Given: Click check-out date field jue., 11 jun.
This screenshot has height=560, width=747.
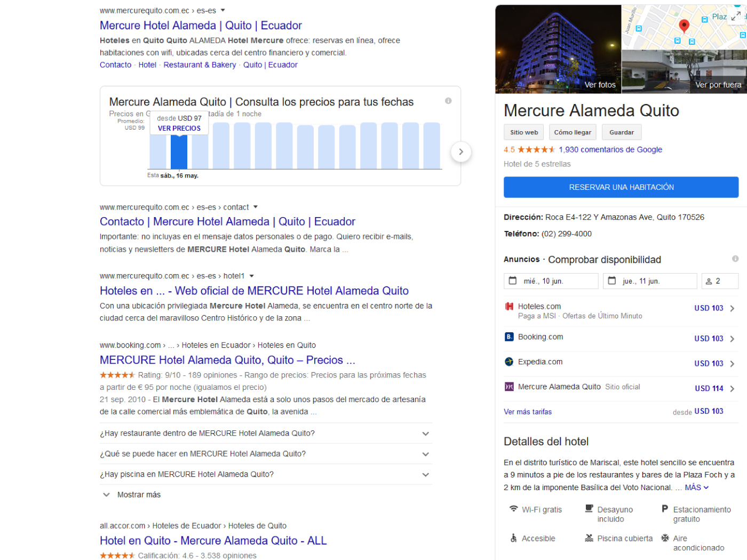Looking at the screenshot, I should click(x=650, y=281).
